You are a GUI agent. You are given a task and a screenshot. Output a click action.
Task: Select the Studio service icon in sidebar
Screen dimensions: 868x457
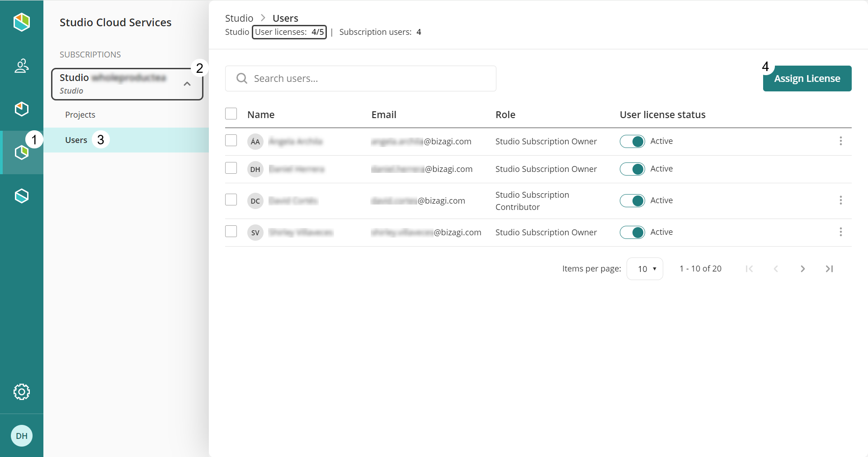(x=22, y=152)
